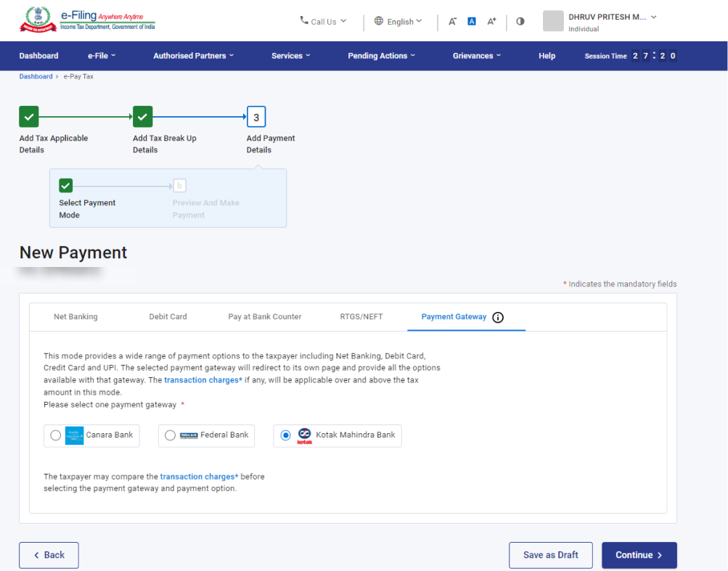728x571 pixels.
Task: Click the mandatory fields indicator note
Action: click(x=620, y=284)
